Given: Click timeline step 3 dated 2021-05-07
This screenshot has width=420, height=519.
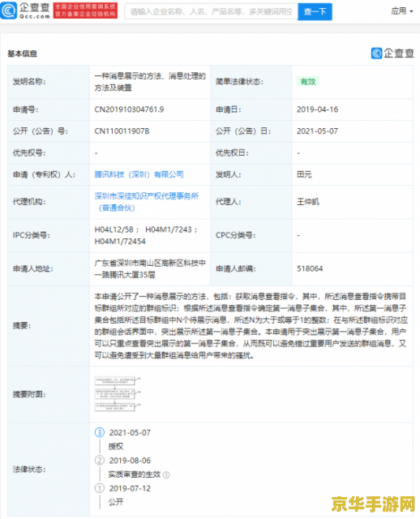Looking at the screenshot, I should tap(100, 432).
